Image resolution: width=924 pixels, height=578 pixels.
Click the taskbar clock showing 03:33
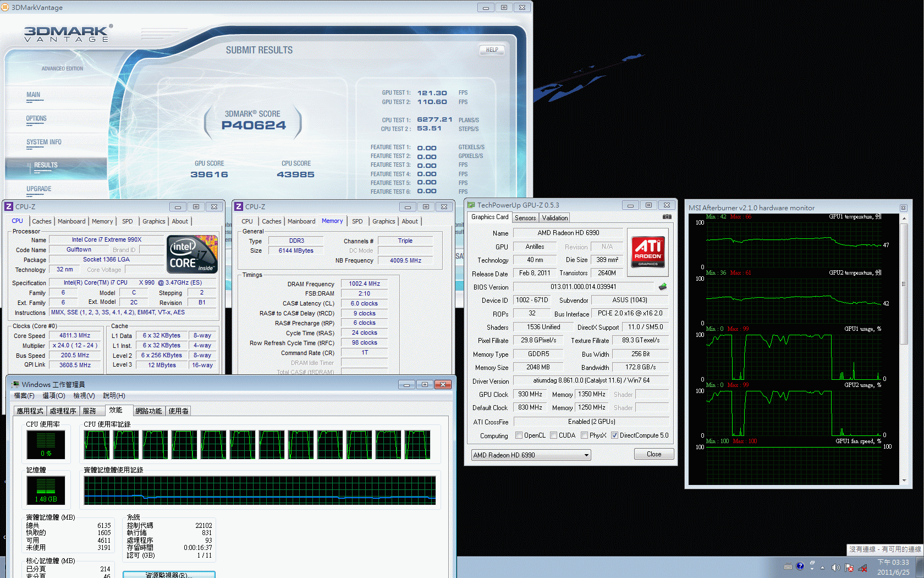click(x=893, y=567)
